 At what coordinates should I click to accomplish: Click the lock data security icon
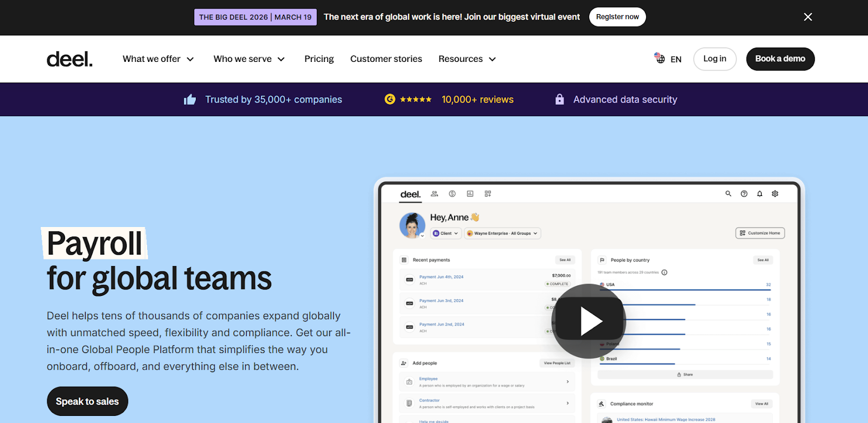pyautogui.click(x=559, y=99)
